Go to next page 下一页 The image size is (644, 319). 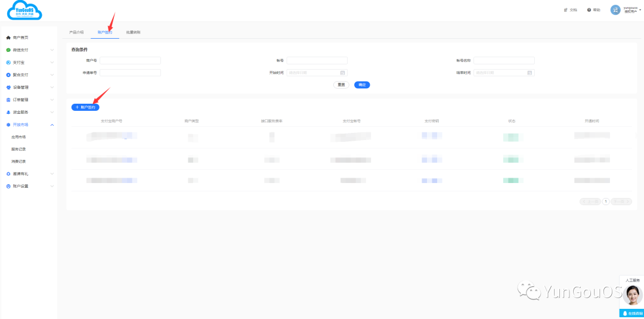tap(621, 202)
